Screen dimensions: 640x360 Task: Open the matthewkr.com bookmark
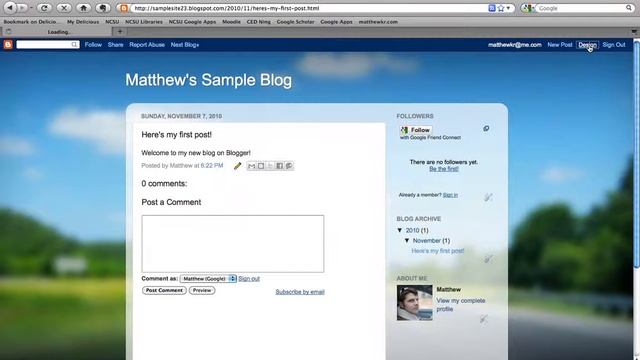(x=378, y=22)
